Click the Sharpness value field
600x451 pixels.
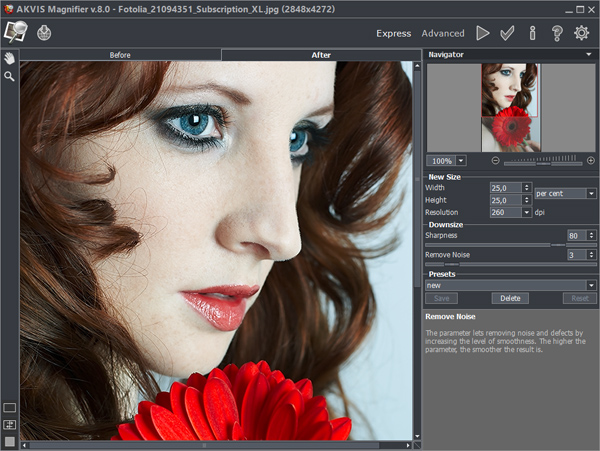click(x=577, y=236)
